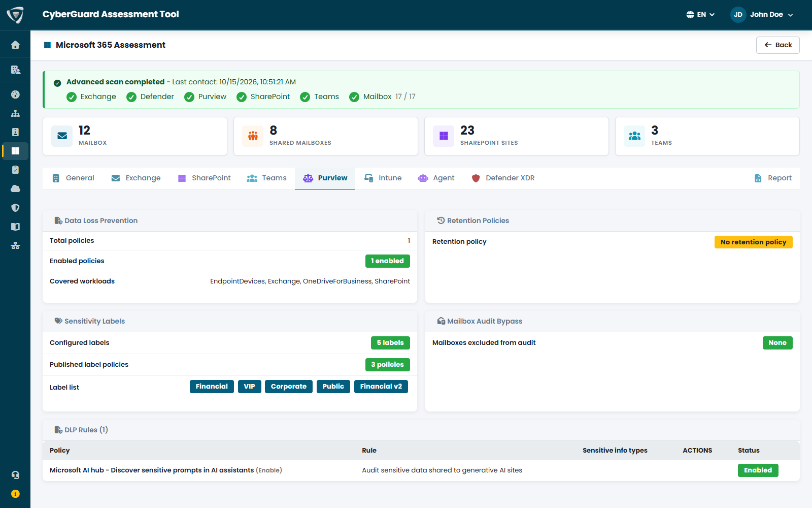Click the Shared Mailboxes people icon
The height and width of the screenshot is (508, 812).
click(x=253, y=136)
